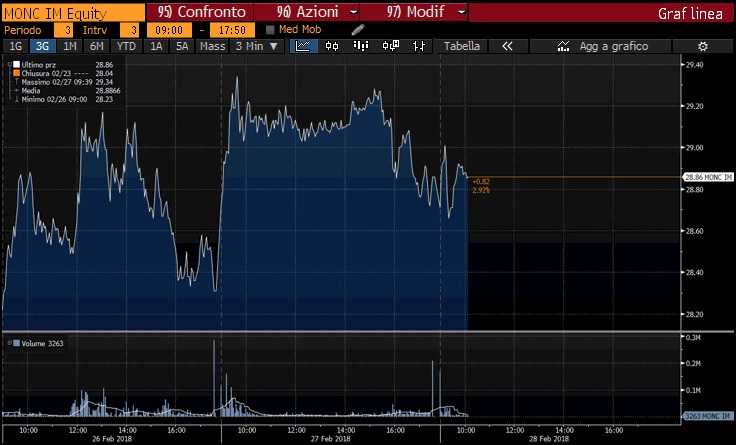
Task: Open the 97) Modif menu
Action: click(x=415, y=12)
